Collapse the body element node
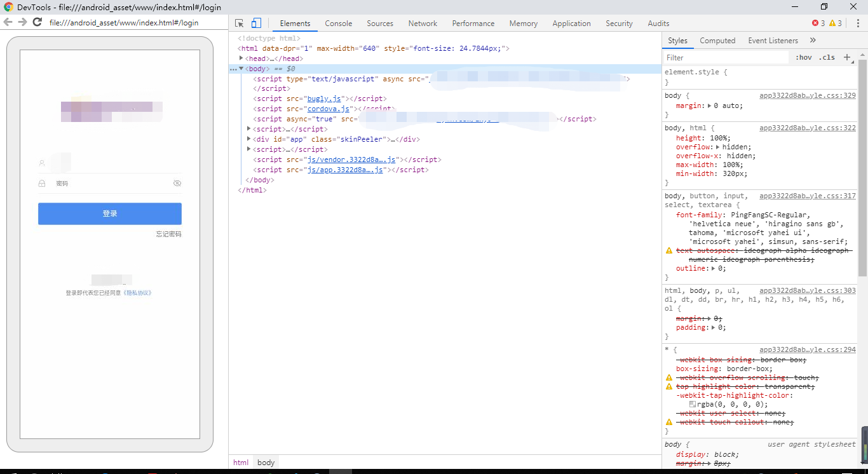The width and height of the screenshot is (868, 474). coord(241,69)
